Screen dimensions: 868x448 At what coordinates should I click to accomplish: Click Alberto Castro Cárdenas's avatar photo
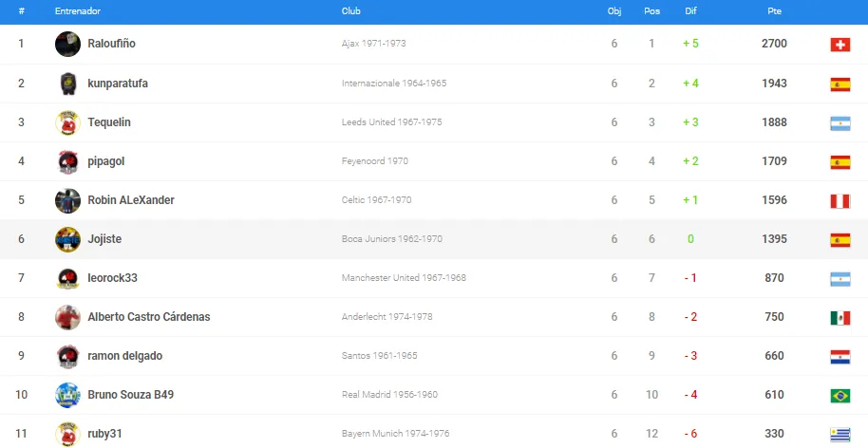point(67,317)
